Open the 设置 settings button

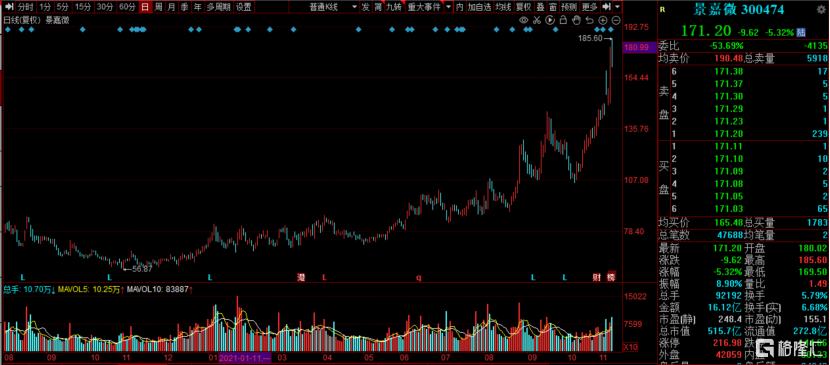(244, 7)
